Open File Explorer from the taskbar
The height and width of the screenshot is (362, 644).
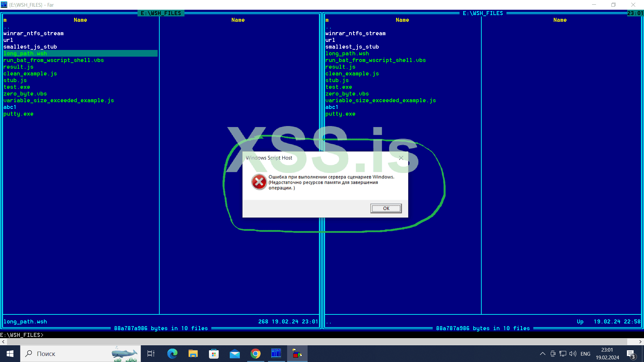tap(193, 354)
